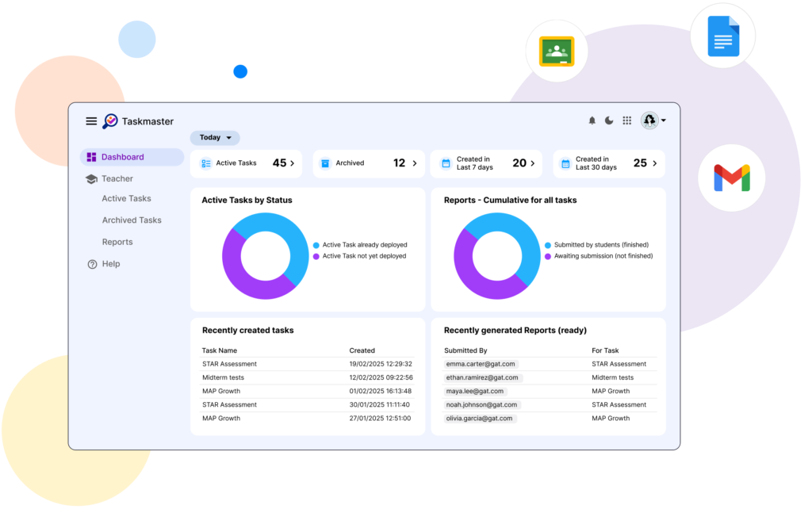Toggle dark mode moon icon

click(609, 121)
